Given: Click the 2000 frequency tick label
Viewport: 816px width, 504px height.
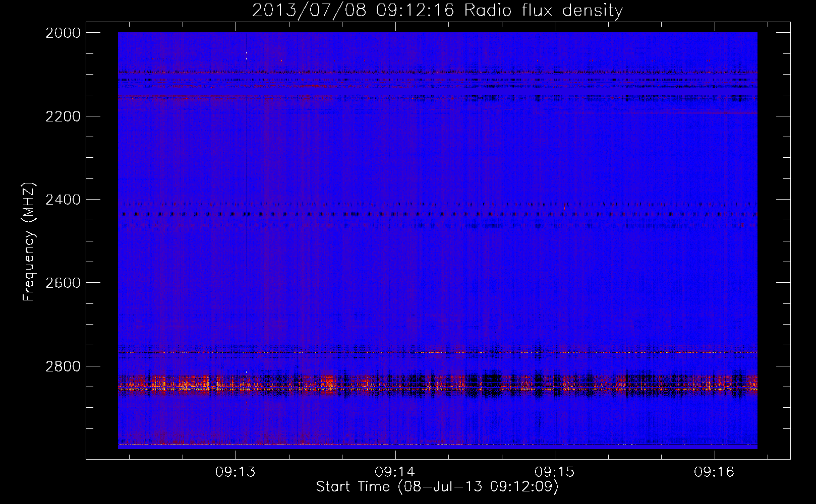Looking at the screenshot, I should coord(63,33).
